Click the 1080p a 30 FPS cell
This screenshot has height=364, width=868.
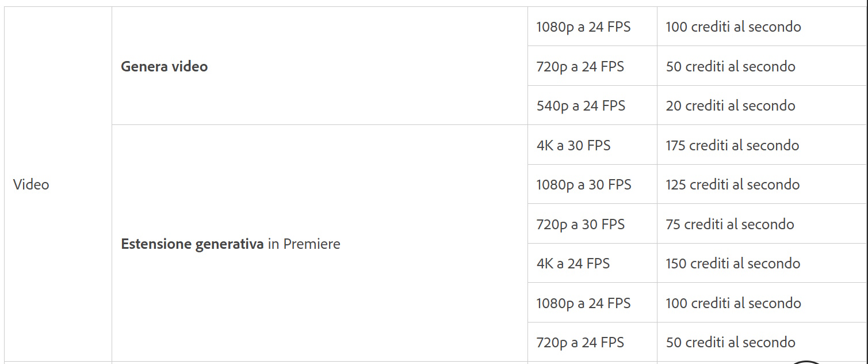(x=583, y=185)
